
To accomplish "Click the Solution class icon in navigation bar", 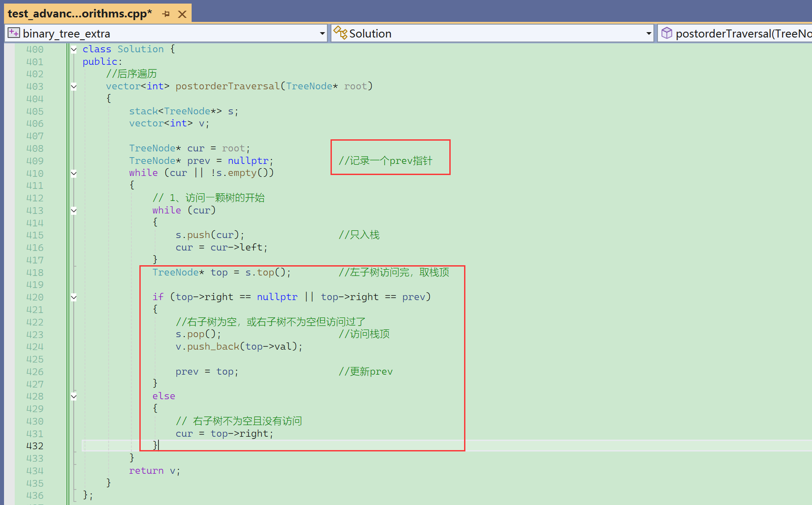I will (340, 33).
